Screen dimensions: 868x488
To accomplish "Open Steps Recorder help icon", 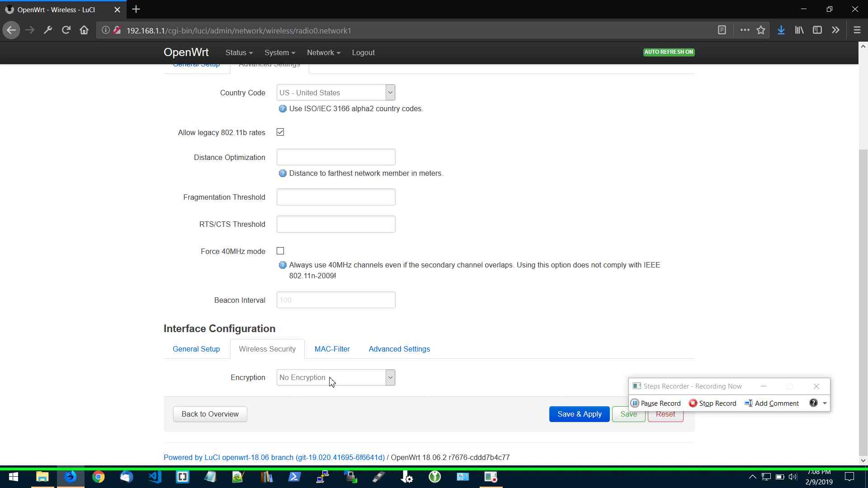I will [x=813, y=403].
